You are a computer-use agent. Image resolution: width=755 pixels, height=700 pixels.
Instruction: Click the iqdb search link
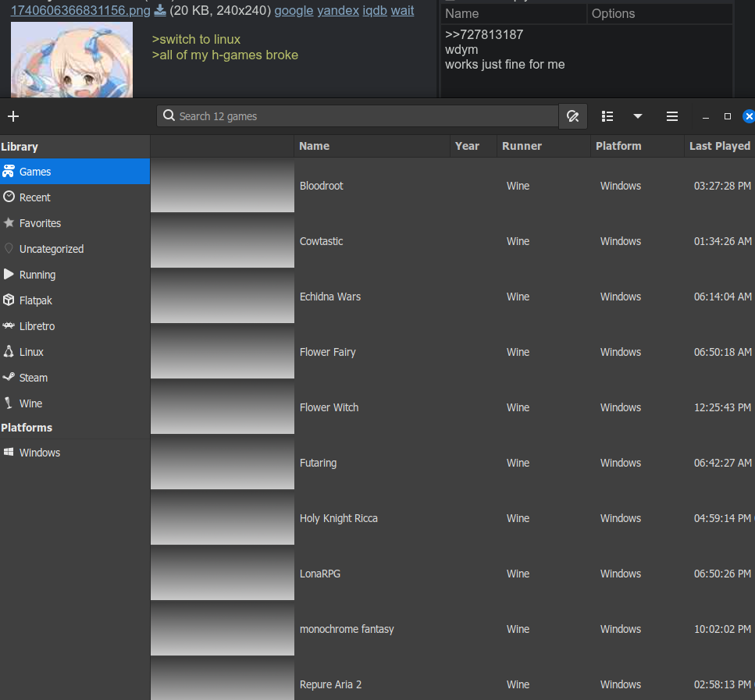(x=375, y=10)
